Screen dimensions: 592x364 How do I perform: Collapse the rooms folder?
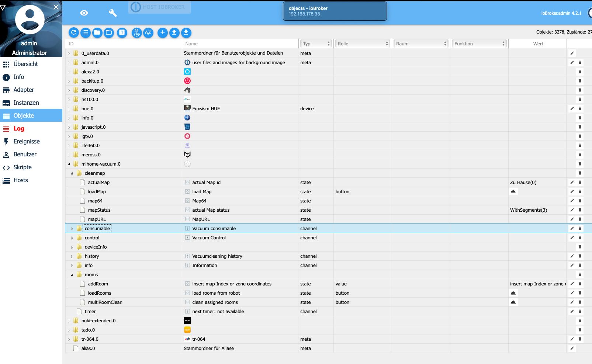click(72, 275)
